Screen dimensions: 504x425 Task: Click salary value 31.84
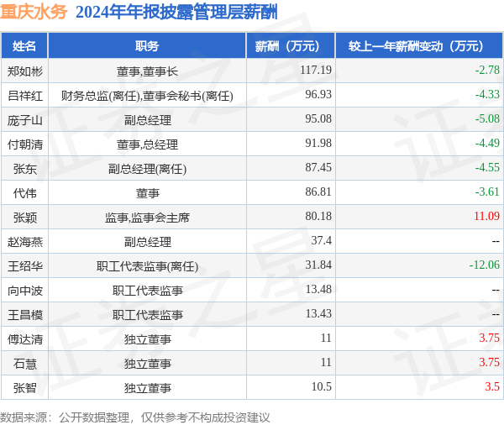[318, 265]
